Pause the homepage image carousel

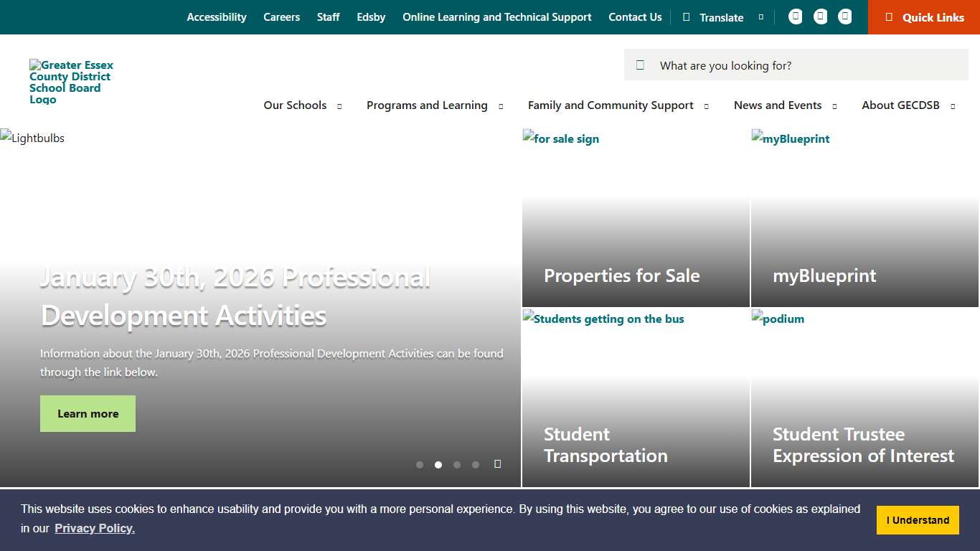498,464
